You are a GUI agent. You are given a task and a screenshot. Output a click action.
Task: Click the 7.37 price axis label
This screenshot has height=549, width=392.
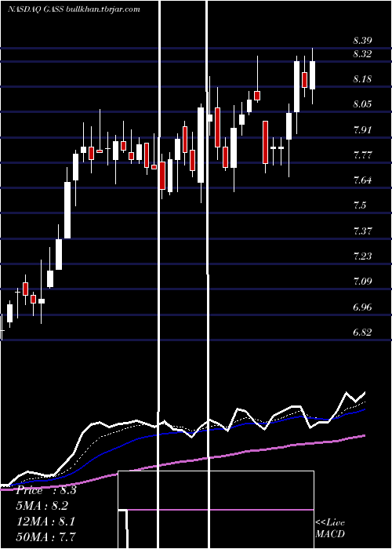click(362, 231)
